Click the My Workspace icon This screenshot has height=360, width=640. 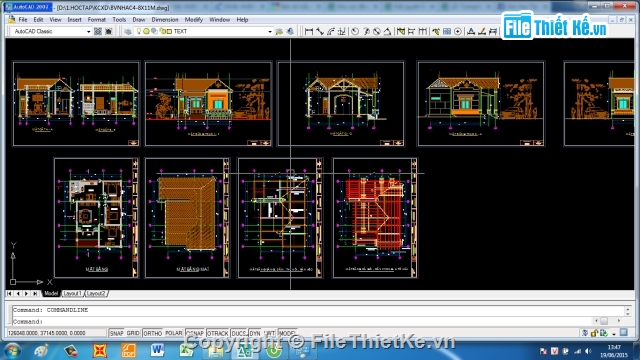[x=109, y=31]
